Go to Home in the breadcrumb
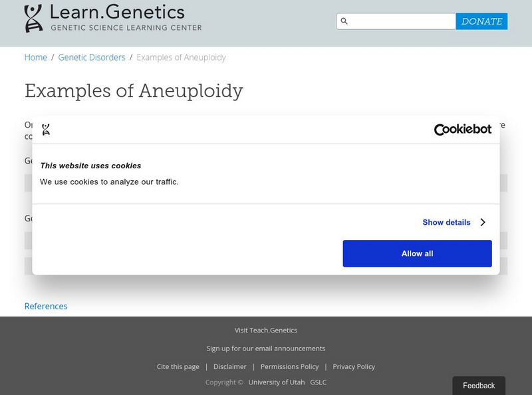532x395 pixels. pos(36,57)
